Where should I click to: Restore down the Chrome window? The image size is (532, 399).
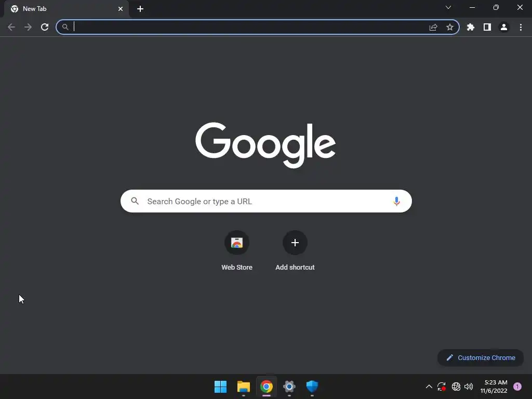coord(496,7)
